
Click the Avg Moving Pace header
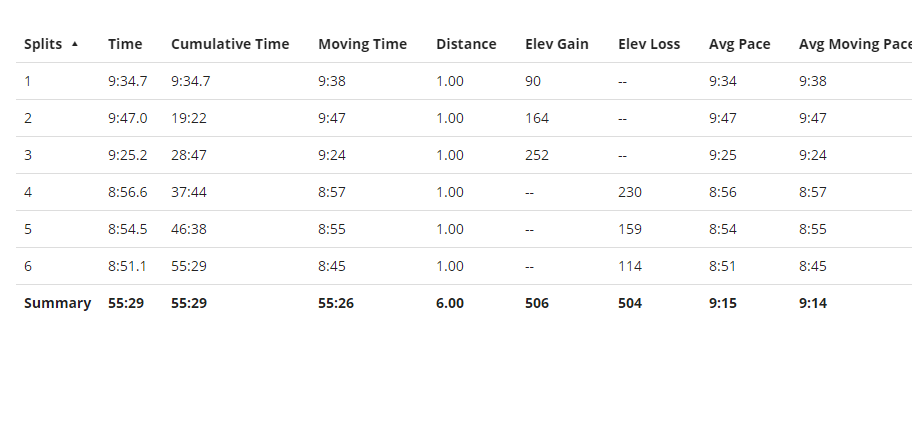[x=855, y=44]
